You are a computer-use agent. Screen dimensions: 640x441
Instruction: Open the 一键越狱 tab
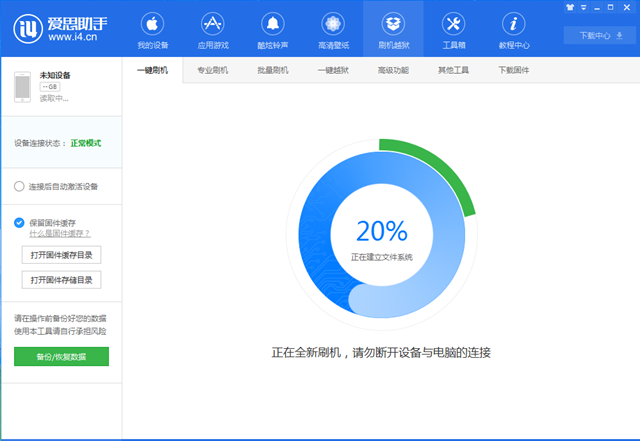coord(332,70)
